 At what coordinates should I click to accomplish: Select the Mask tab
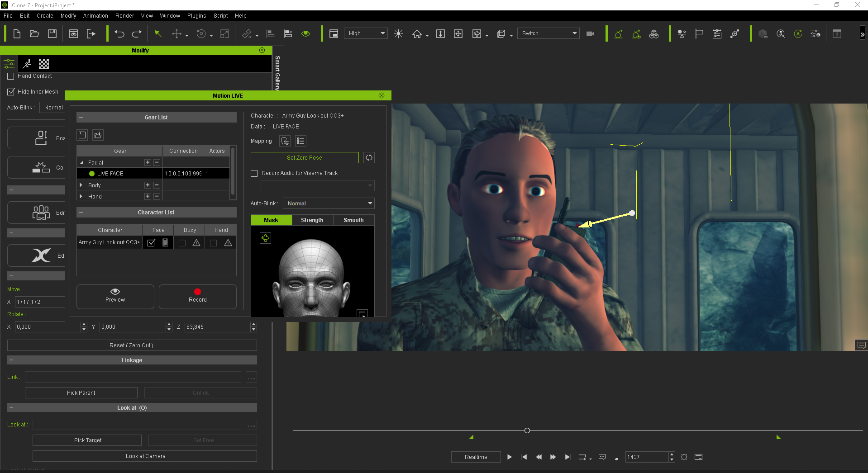271,220
